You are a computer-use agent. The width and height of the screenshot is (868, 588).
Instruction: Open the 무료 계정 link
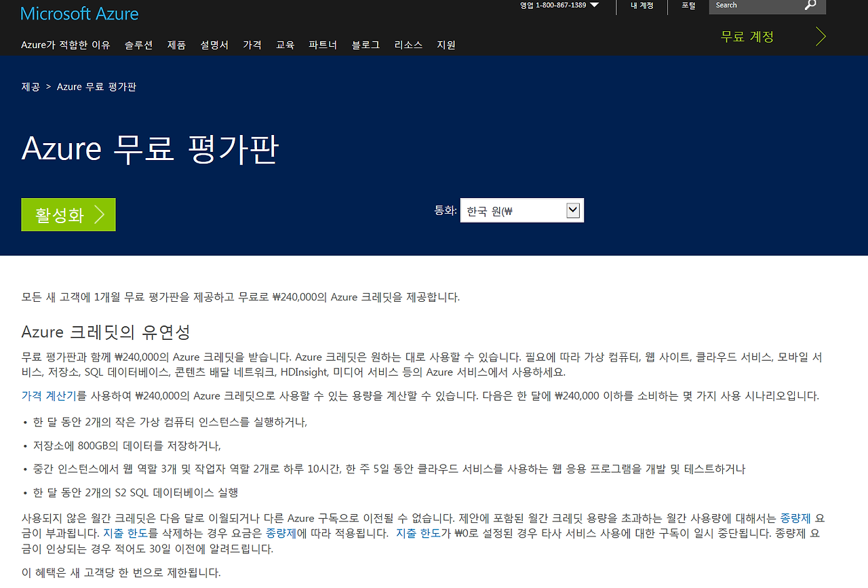click(x=773, y=37)
